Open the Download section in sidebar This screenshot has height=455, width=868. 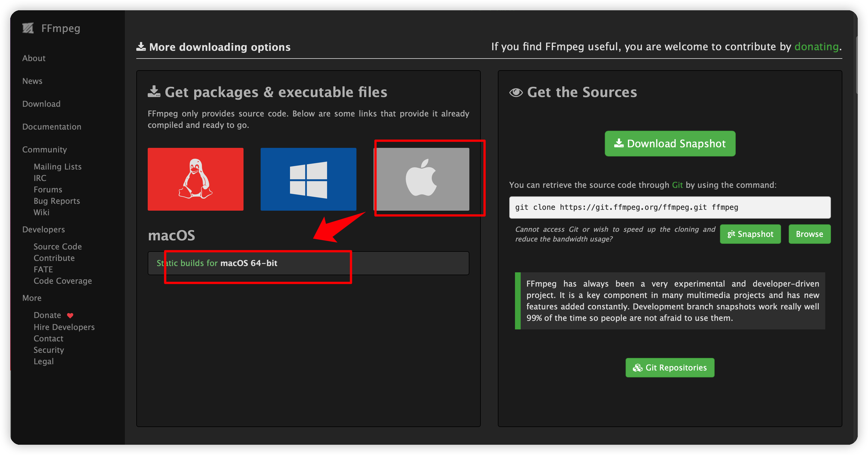(x=41, y=104)
